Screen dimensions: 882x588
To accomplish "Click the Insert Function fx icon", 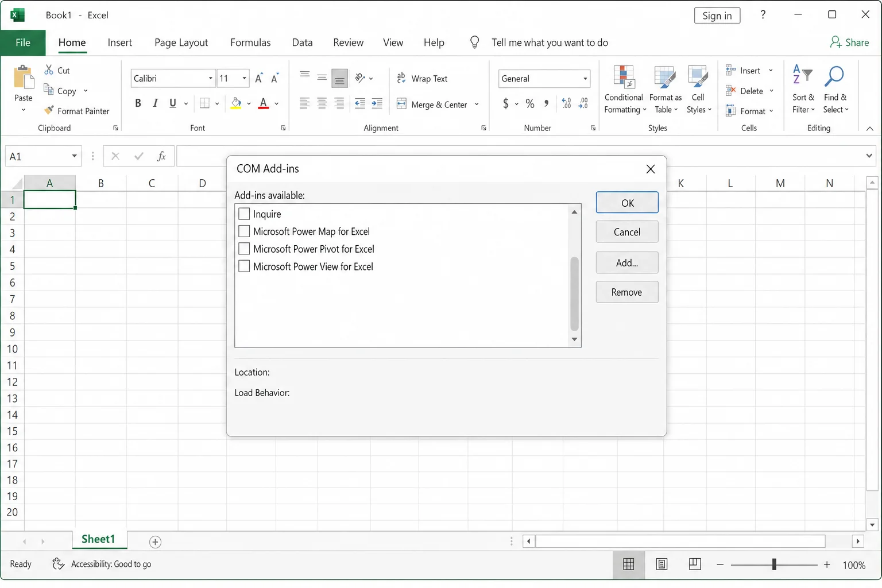I will (161, 156).
